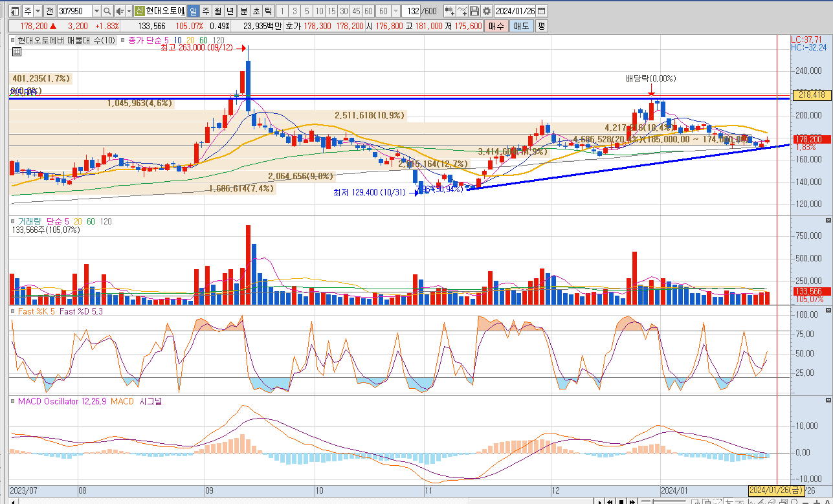Click the 주 chart type button at far left

(x=28, y=11)
